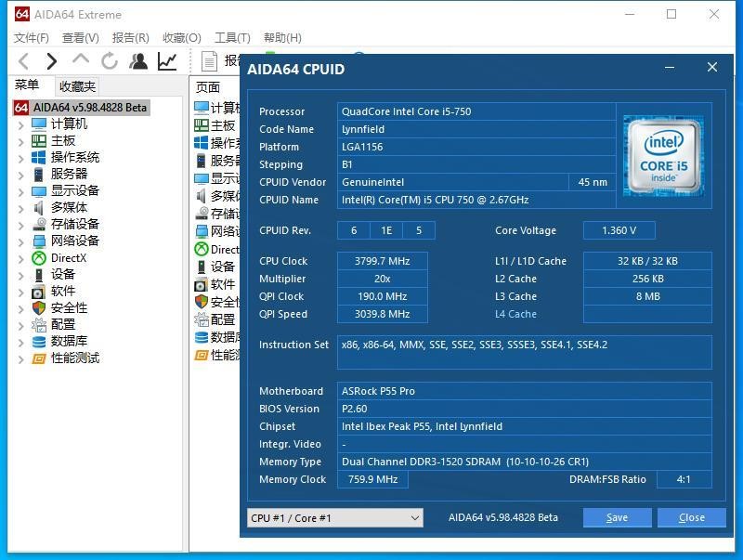Click the up arrow toolbar icon
This screenshot has width=743, height=560.
[81, 60]
